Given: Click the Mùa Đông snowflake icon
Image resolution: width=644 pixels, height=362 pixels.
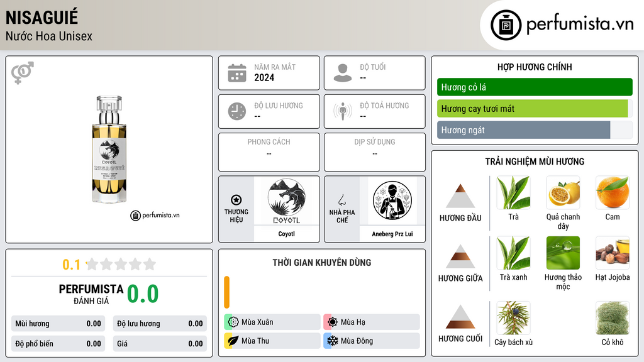Looking at the screenshot, I should click(333, 341).
